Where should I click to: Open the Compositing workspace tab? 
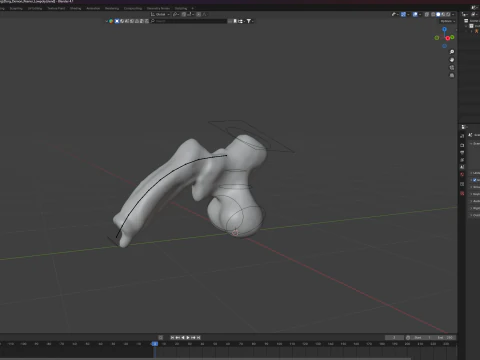click(133, 8)
